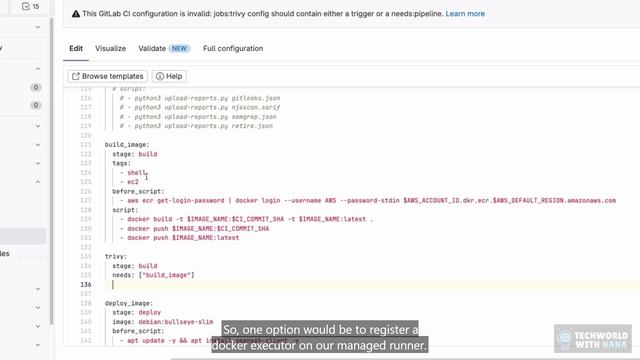Open the to-do list icon showing 15

30,6
